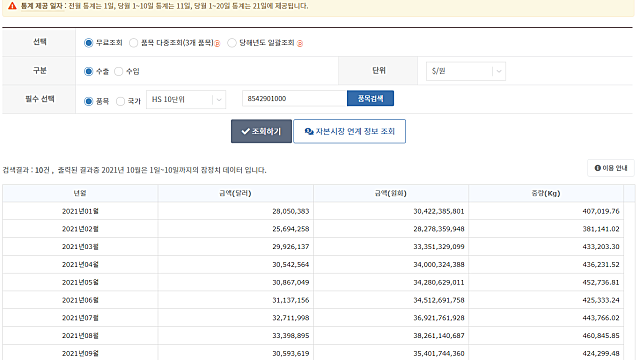Click the 중량(Kg) column header

pyautogui.click(x=546, y=193)
